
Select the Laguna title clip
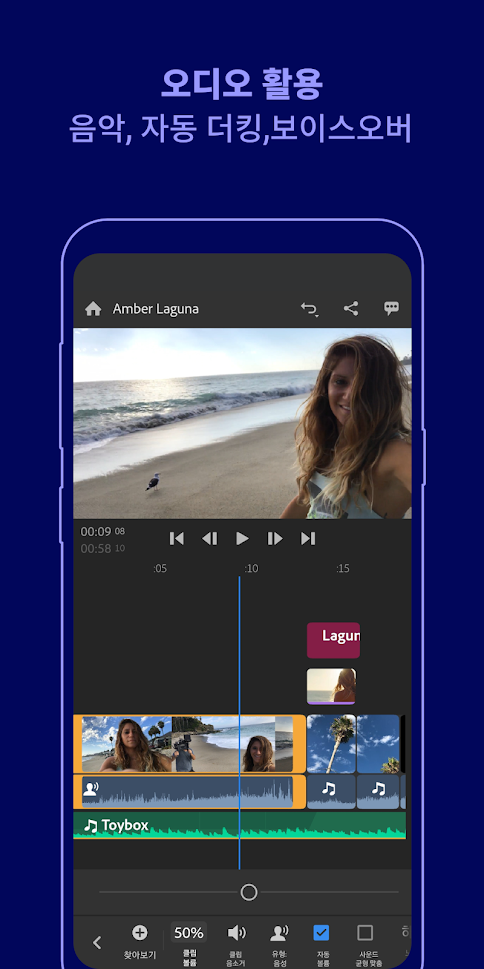[333, 640]
